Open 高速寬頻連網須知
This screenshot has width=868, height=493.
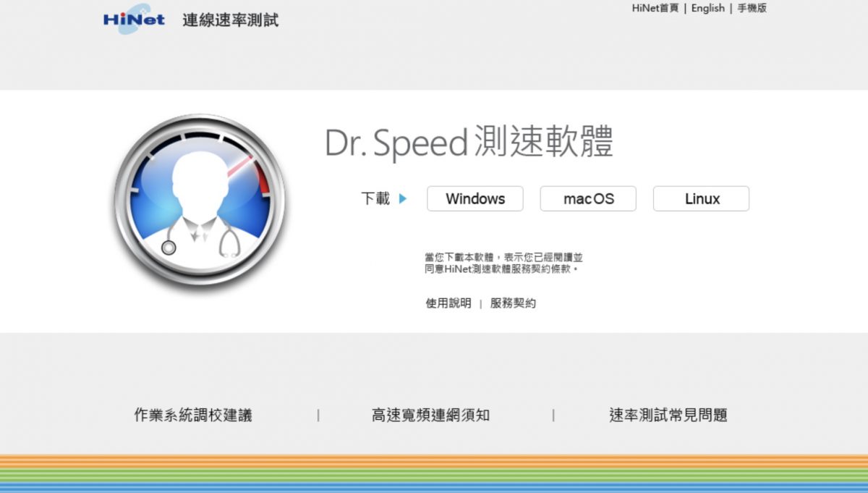click(x=431, y=415)
